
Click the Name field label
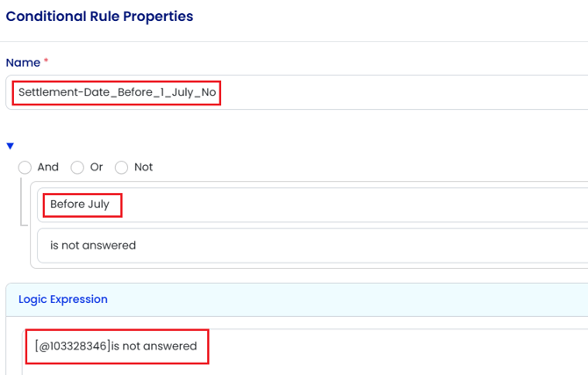pyautogui.click(x=23, y=62)
